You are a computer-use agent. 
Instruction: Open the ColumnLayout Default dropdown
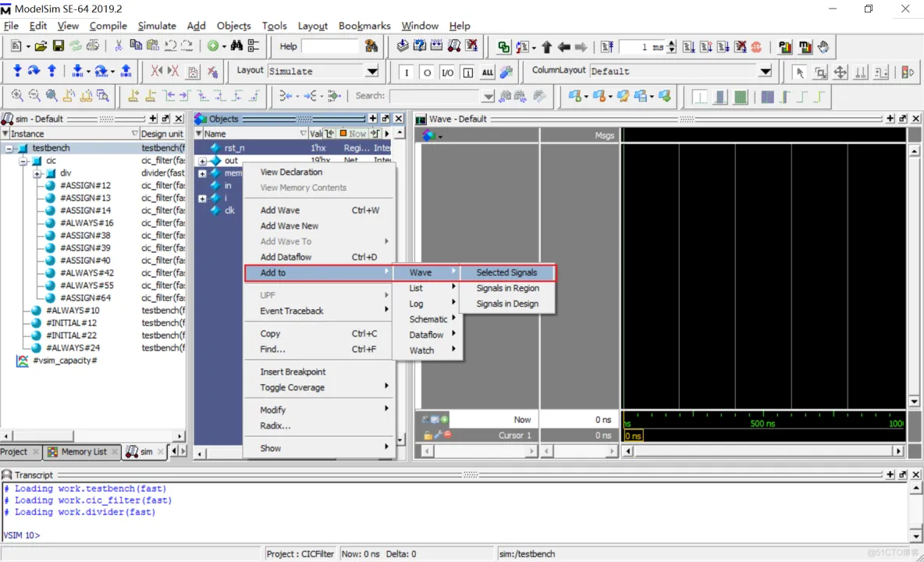pos(765,71)
